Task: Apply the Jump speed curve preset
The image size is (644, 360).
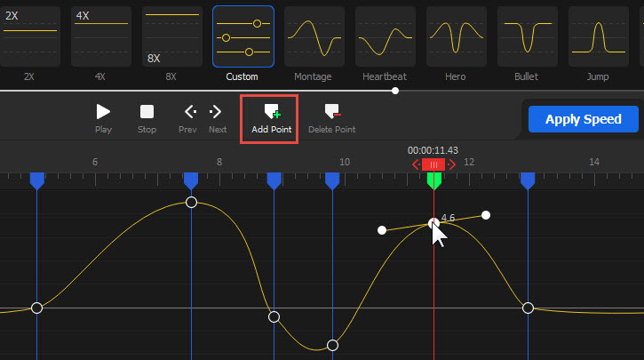Action: click(x=598, y=36)
